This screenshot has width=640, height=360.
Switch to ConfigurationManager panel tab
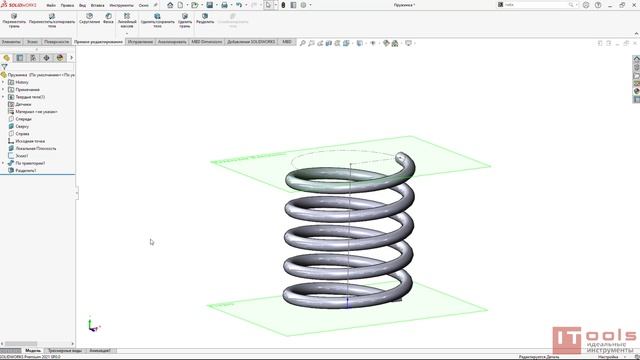click(x=33, y=58)
